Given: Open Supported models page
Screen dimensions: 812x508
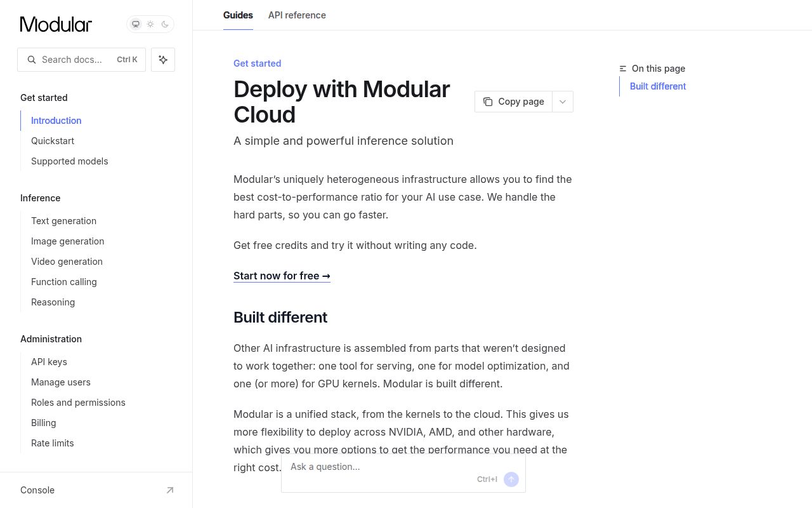Looking at the screenshot, I should 70,161.
